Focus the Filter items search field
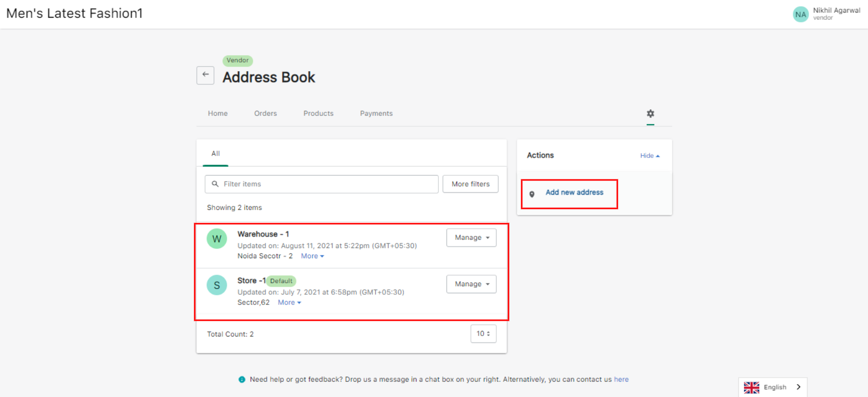The height and width of the screenshot is (397, 868). tap(321, 184)
